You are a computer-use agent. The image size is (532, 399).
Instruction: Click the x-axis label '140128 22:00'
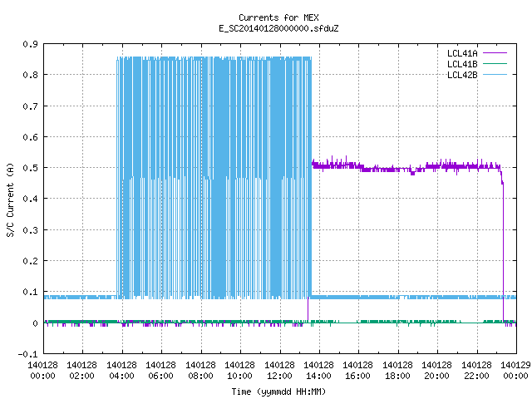476,371
